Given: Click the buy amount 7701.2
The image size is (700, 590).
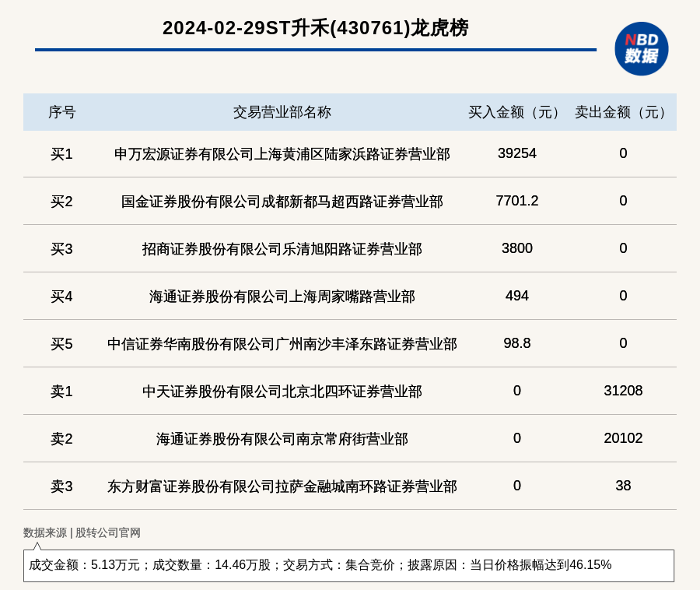Looking at the screenshot, I should [517, 201].
